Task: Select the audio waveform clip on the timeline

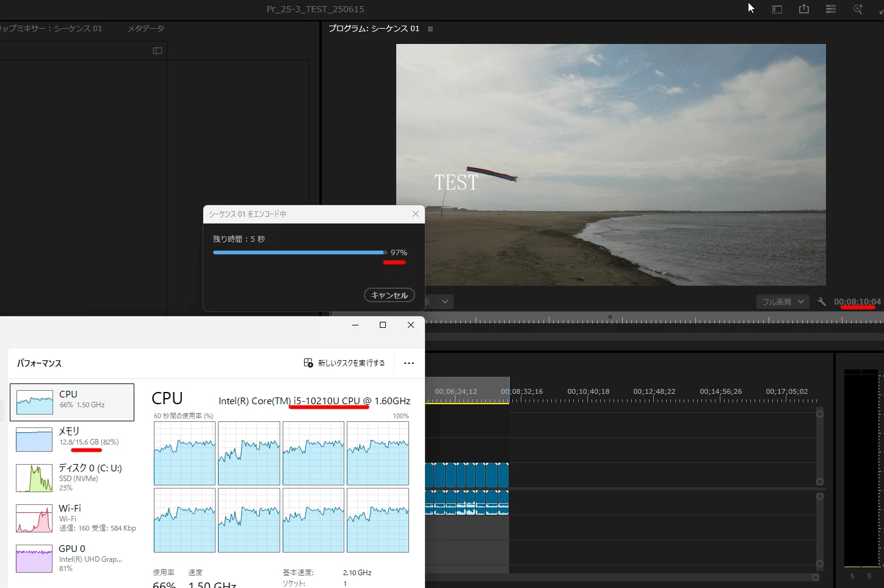Action: tap(467, 502)
